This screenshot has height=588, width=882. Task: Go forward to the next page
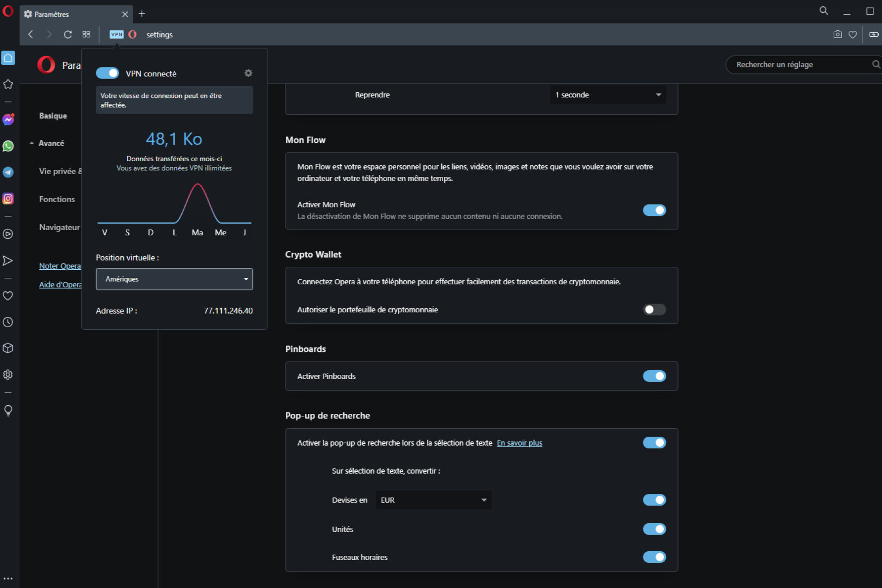[x=49, y=34]
